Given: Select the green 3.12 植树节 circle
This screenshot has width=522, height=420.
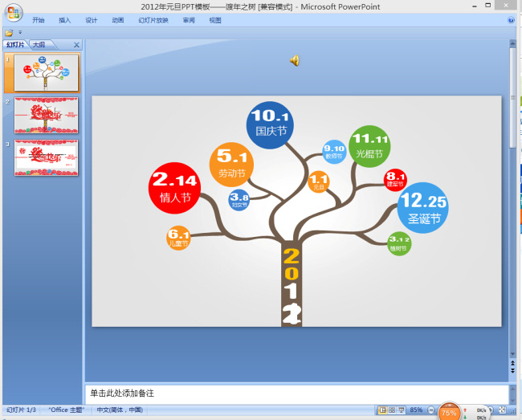Looking at the screenshot, I should pyautogui.click(x=399, y=243).
